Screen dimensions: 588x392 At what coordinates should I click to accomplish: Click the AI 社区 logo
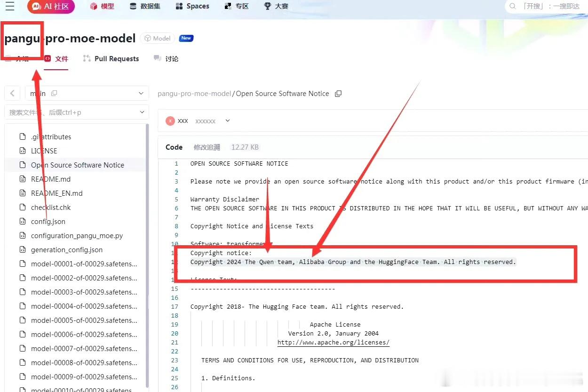(x=51, y=6)
